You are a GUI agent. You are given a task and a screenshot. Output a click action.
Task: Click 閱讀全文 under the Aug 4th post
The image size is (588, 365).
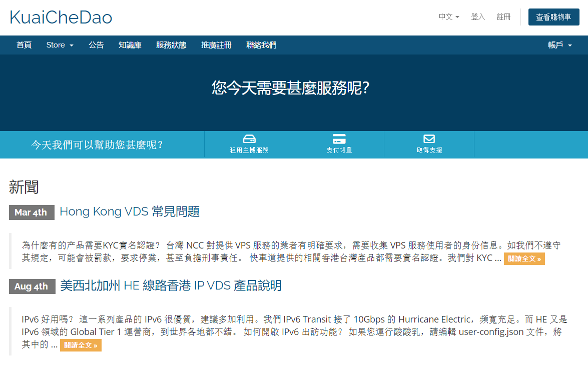[x=81, y=345]
